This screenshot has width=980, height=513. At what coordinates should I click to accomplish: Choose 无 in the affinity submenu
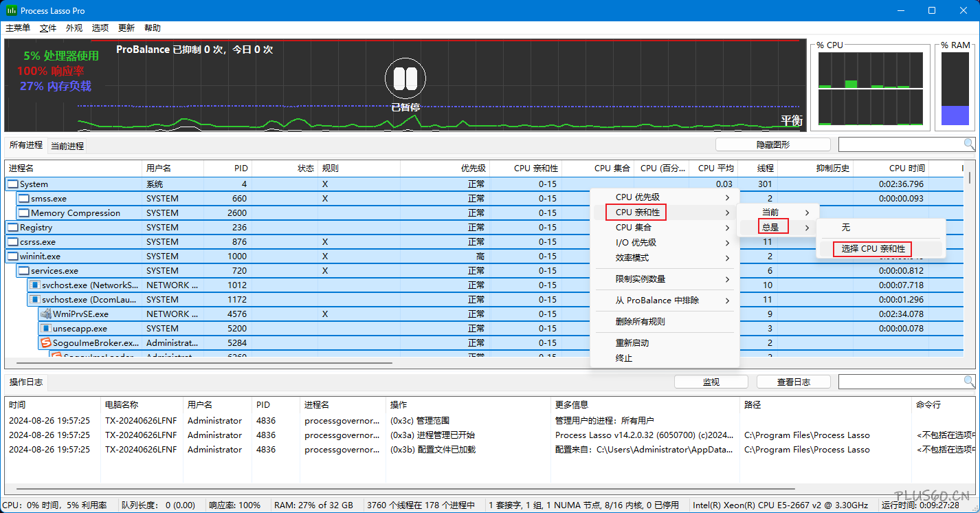[846, 228]
